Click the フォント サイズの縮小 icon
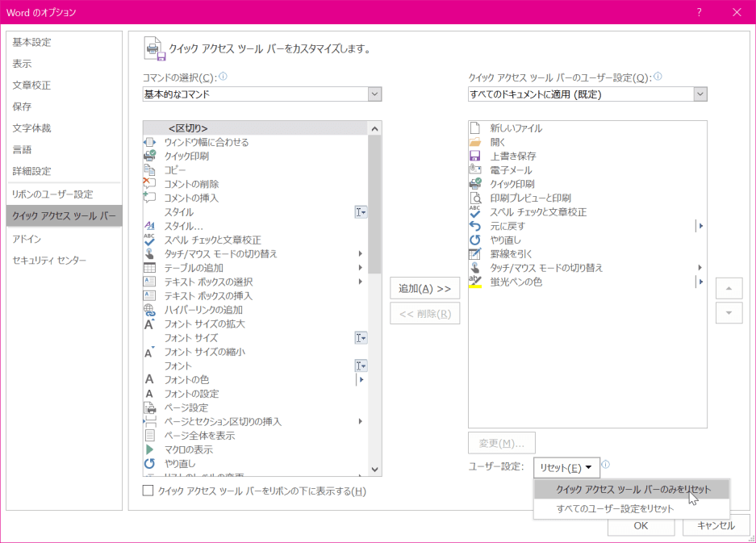 click(x=149, y=352)
